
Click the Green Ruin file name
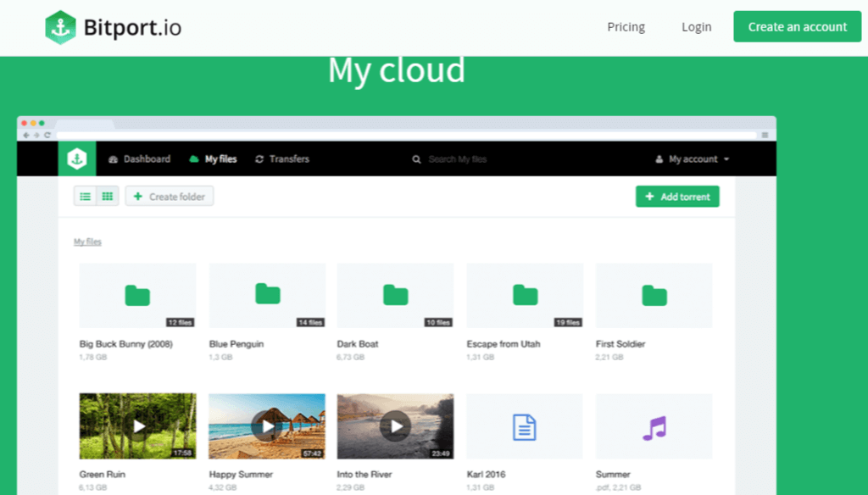[103, 475]
